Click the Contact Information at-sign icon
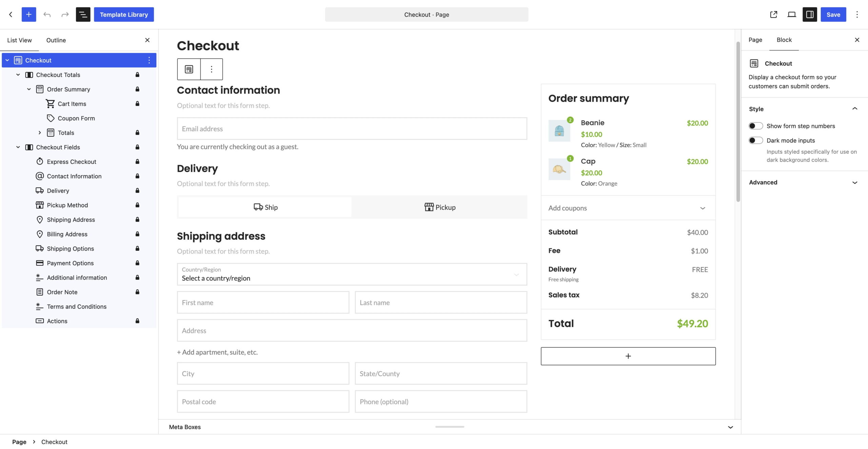Screen dimensions: 868x449 click(40, 176)
